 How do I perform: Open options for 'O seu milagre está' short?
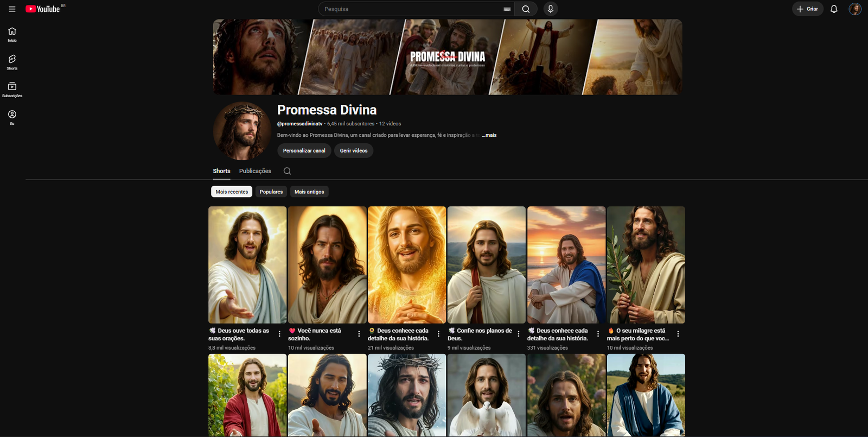click(x=678, y=334)
